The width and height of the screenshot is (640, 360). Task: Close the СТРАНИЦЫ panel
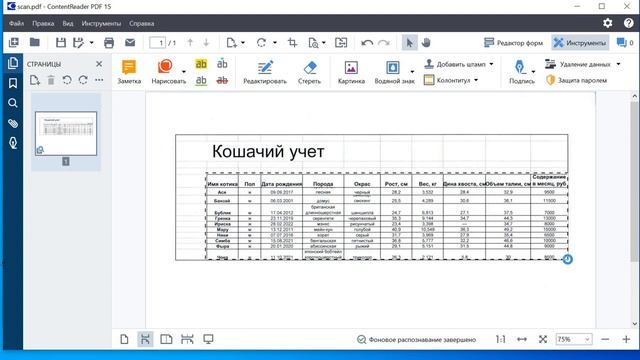tap(99, 64)
